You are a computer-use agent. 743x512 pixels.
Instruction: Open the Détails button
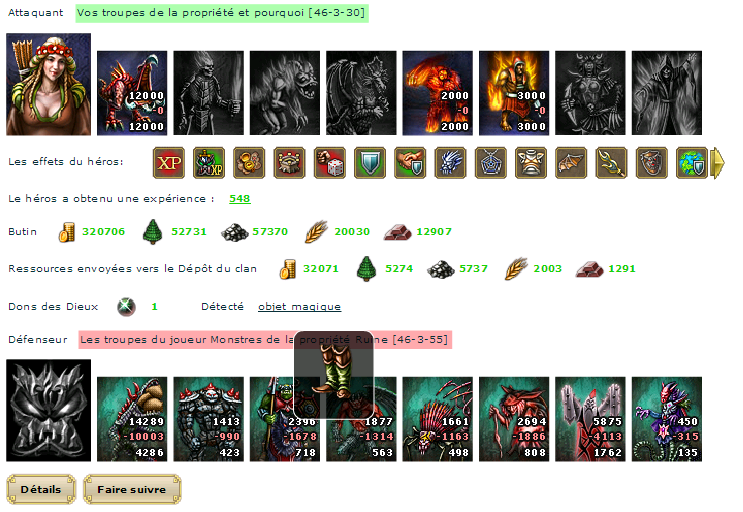tap(41, 489)
